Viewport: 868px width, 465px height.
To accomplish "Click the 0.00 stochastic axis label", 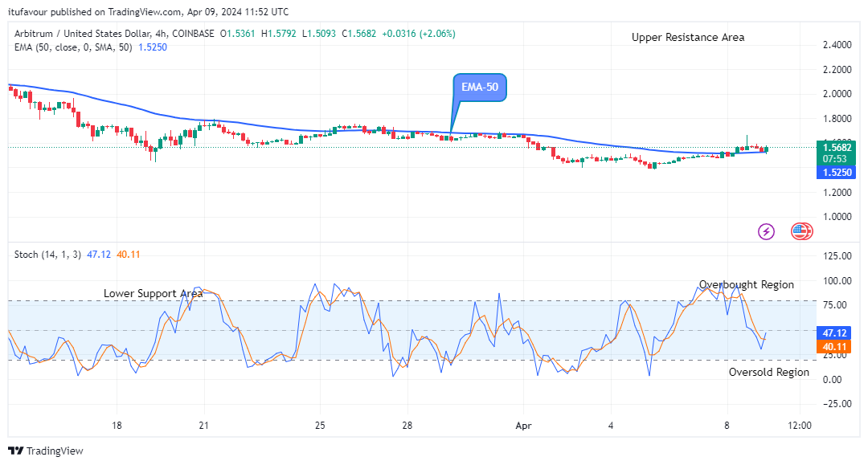I will tap(833, 379).
